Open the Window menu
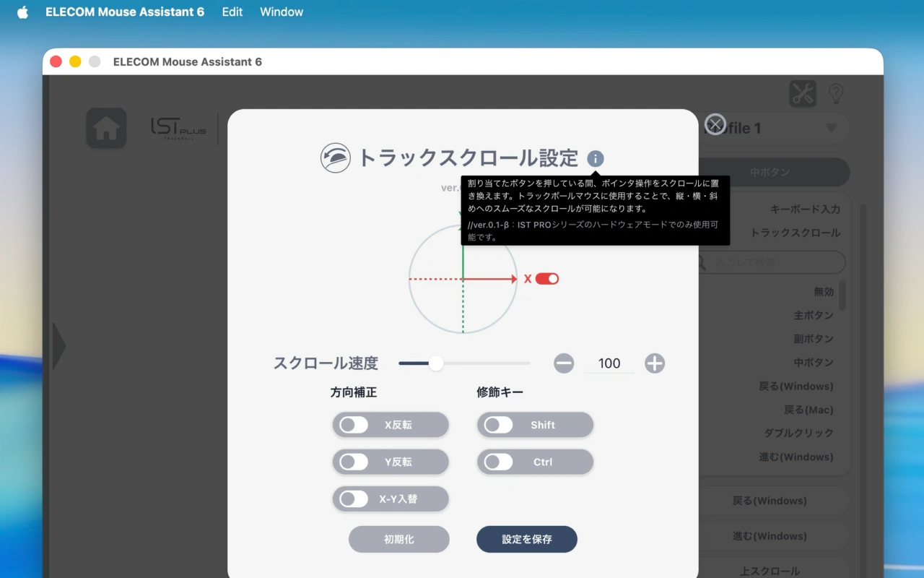This screenshot has height=578, width=924. coord(282,12)
